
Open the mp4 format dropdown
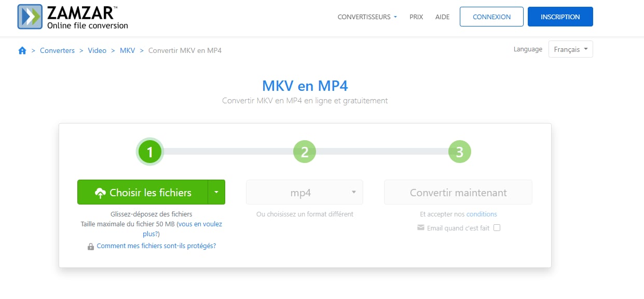click(x=305, y=192)
